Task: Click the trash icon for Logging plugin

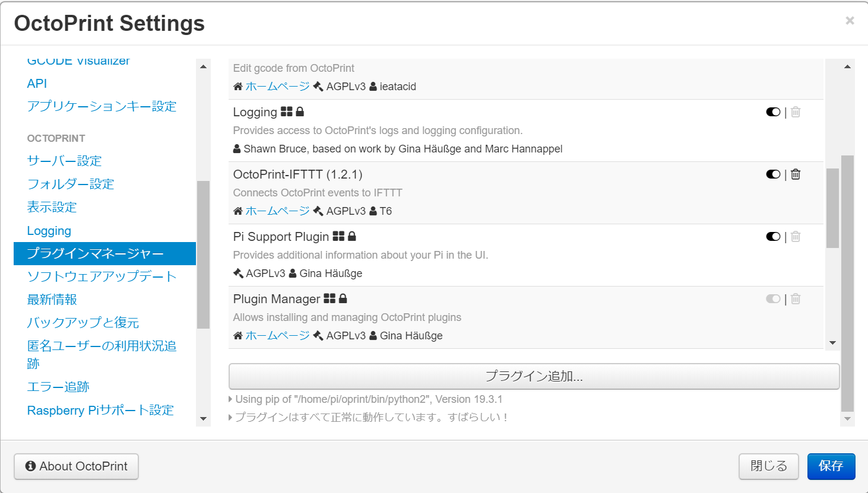Action: tap(796, 112)
